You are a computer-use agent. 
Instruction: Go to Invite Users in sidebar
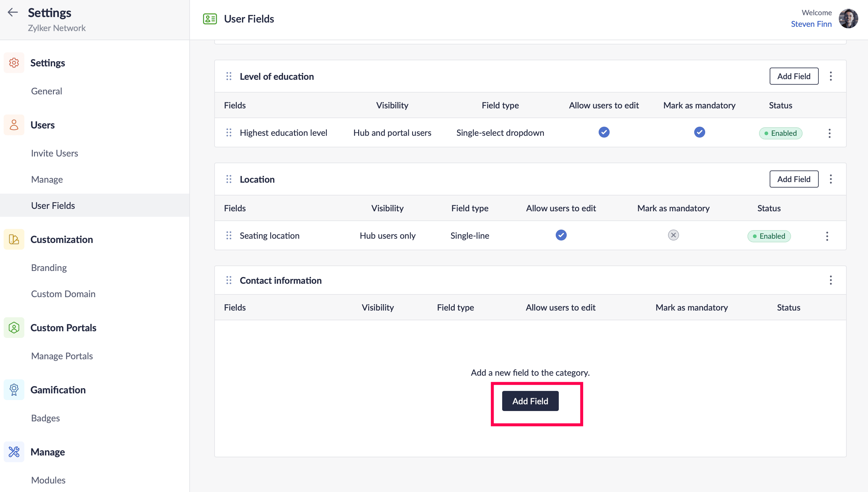[54, 153]
